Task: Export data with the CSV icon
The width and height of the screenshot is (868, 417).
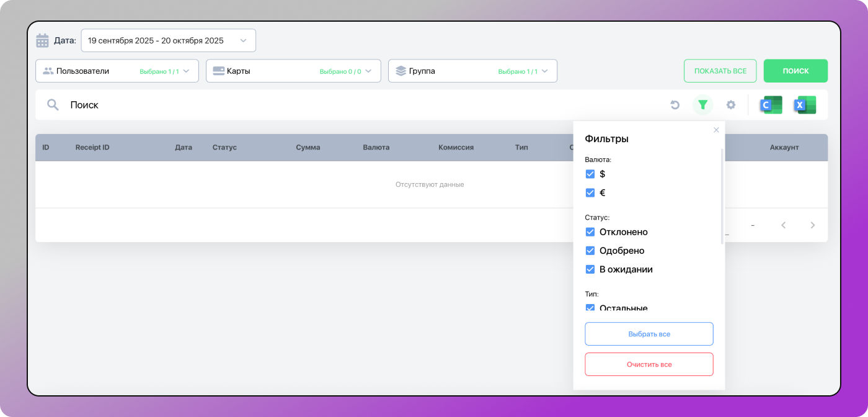Action: pyautogui.click(x=771, y=105)
